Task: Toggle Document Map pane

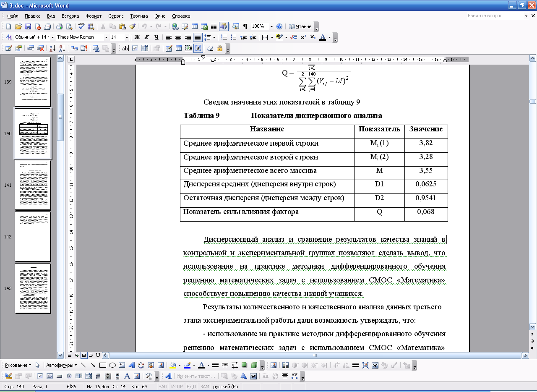Action: pyautogui.click(x=236, y=26)
